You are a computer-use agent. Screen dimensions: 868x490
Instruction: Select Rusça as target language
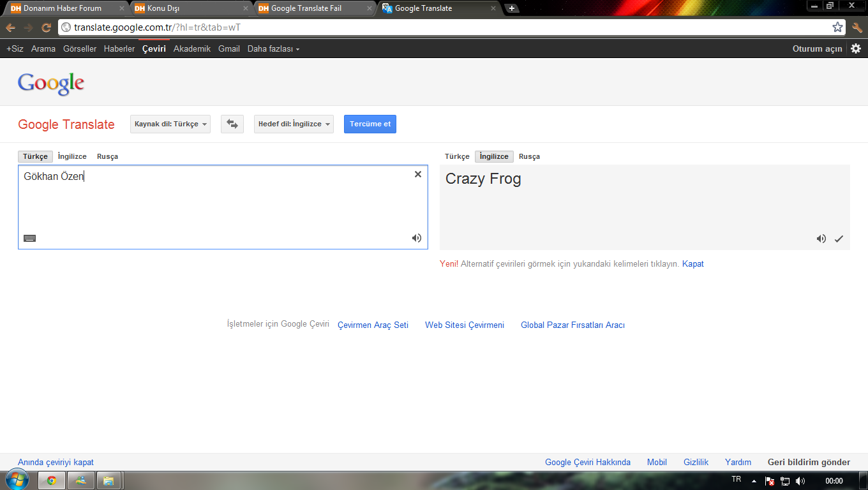pyautogui.click(x=529, y=156)
